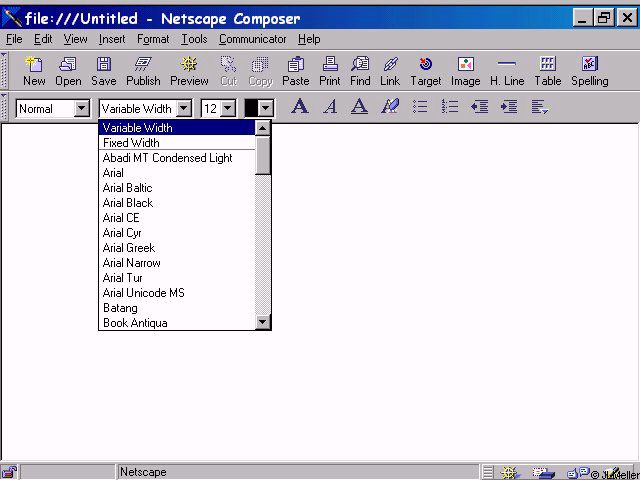Toggle underline text formatting
This screenshot has width=640, height=480.
pyautogui.click(x=359, y=107)
